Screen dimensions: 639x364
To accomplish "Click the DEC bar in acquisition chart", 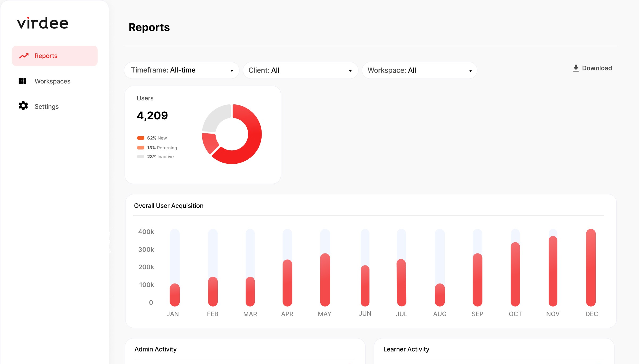I will (x=591, y=268).
